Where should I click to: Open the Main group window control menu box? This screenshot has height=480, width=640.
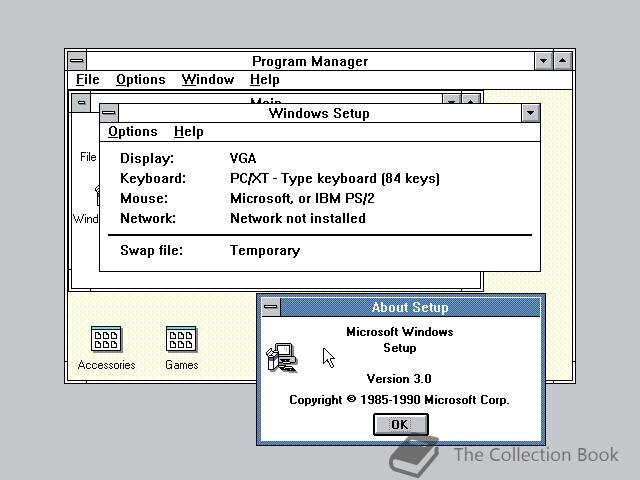coord(81,102)
